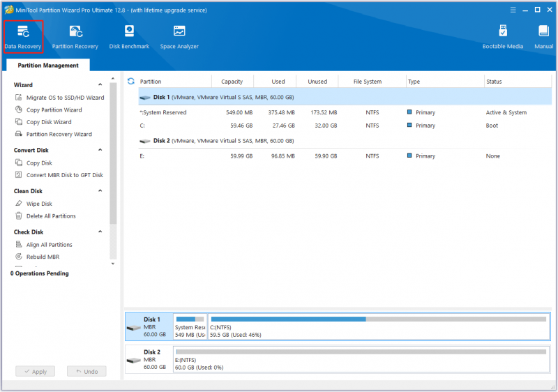This screenshot has height=392, width=558.
Task: Start the Partition Recovery Wizard
Action: 54,134
